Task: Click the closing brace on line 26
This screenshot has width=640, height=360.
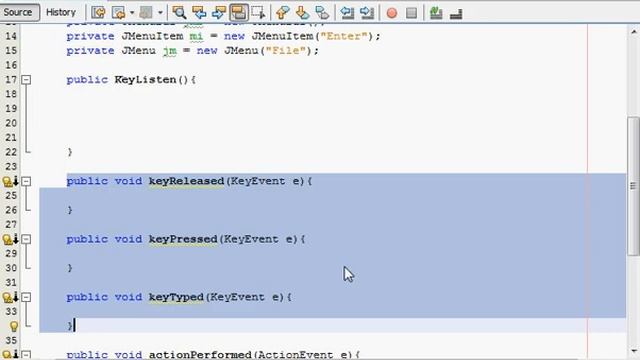Action: point(70,210)
